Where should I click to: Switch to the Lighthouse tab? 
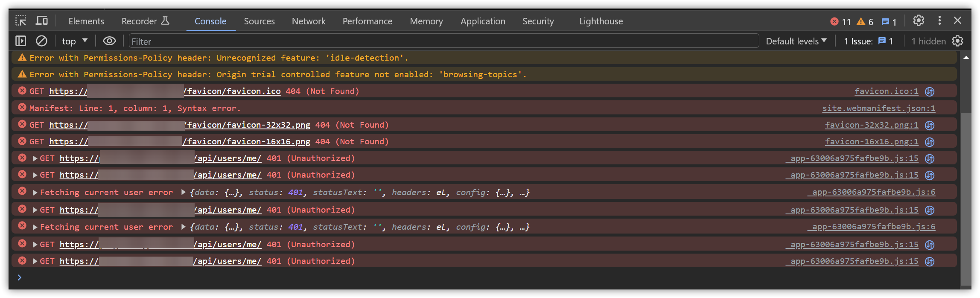pos(601,21)
